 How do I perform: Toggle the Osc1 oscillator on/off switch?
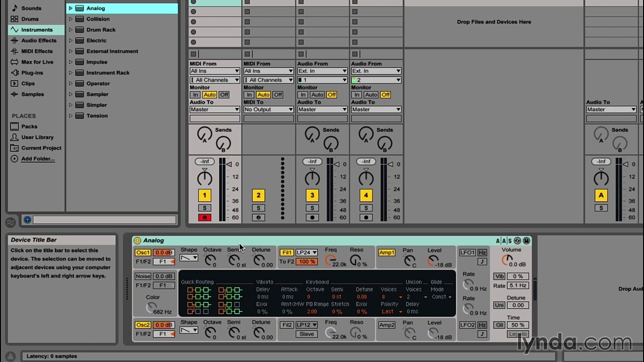143,253
